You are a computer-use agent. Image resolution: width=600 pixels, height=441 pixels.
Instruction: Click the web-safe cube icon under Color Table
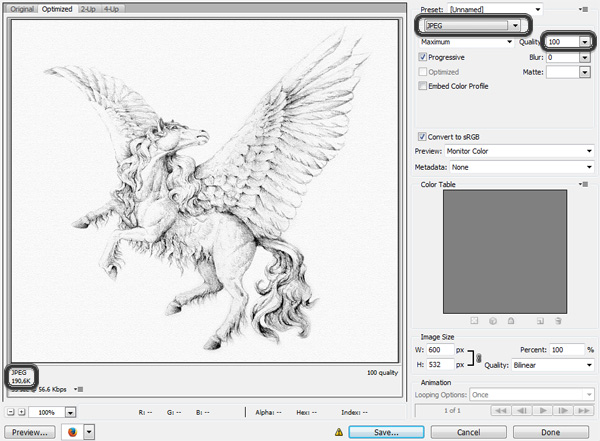coord(492,321)
